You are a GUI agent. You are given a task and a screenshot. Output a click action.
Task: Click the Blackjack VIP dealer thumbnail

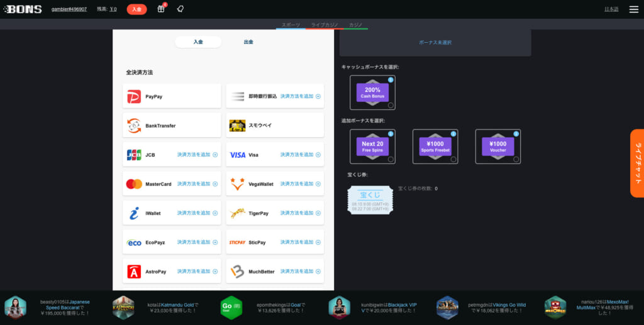coord(339,308)
